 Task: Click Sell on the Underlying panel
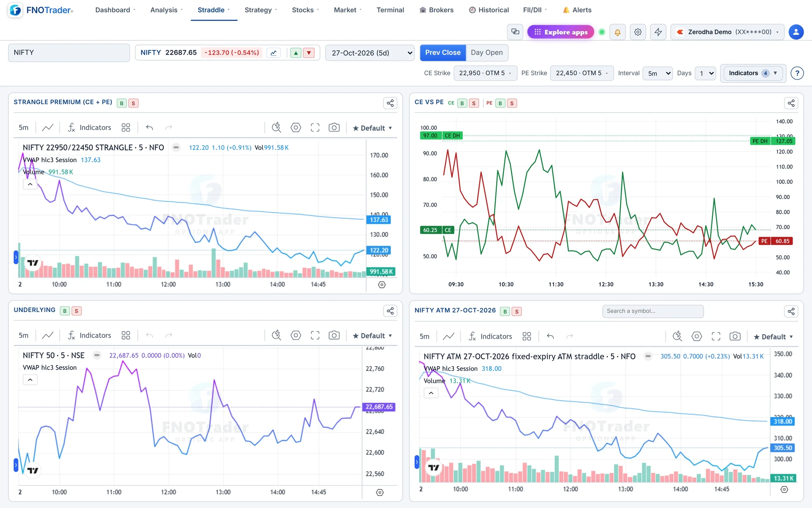point(77,311)
